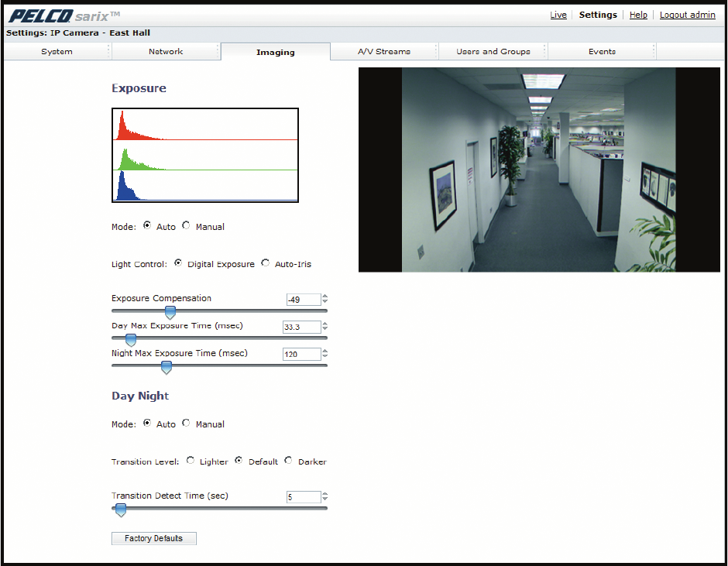Decrease the Day Max Exposure Time stepper
728x566 pixels.
(325, 331)
